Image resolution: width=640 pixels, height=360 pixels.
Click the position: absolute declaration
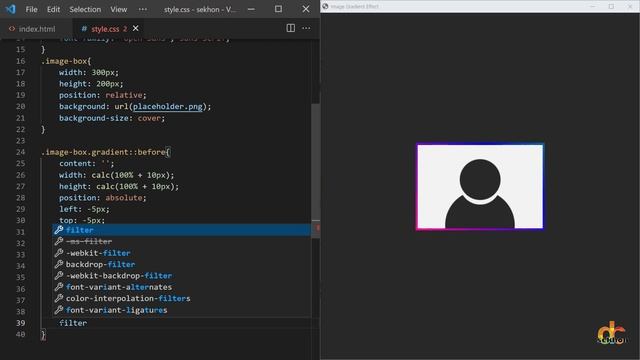(x=102, y=198)
